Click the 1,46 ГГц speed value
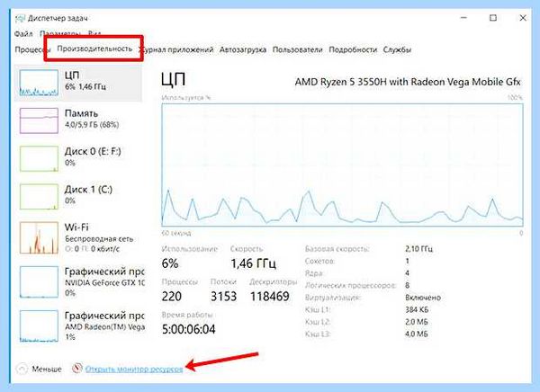The width and height of the screenshot is (540, 392). [x=253, y=263]
